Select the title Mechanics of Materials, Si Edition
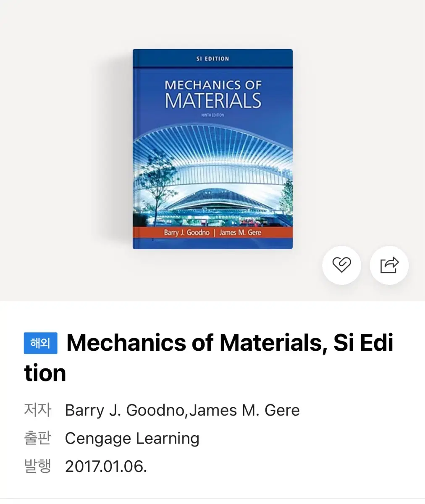The width and height of the screenshot is (425, 504). pyautogui.click(x=209, y=357)
